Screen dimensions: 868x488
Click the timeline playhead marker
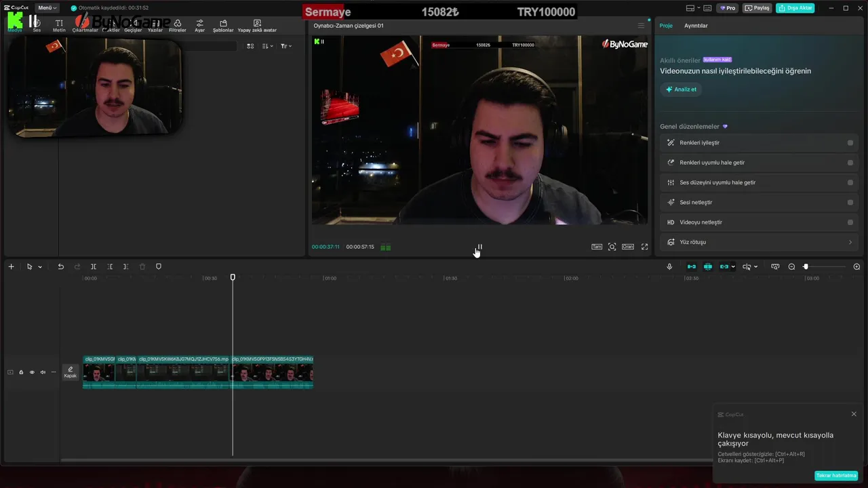tap(233, 277)
